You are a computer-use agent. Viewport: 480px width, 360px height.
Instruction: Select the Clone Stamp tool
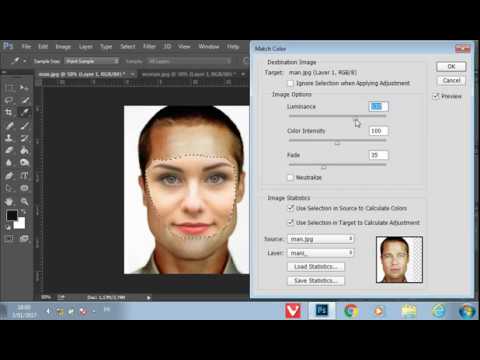tap(9, 138)
